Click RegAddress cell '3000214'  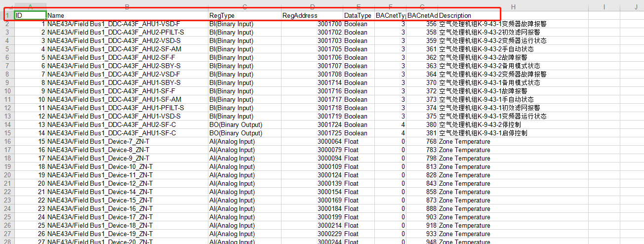pos(312,226)
